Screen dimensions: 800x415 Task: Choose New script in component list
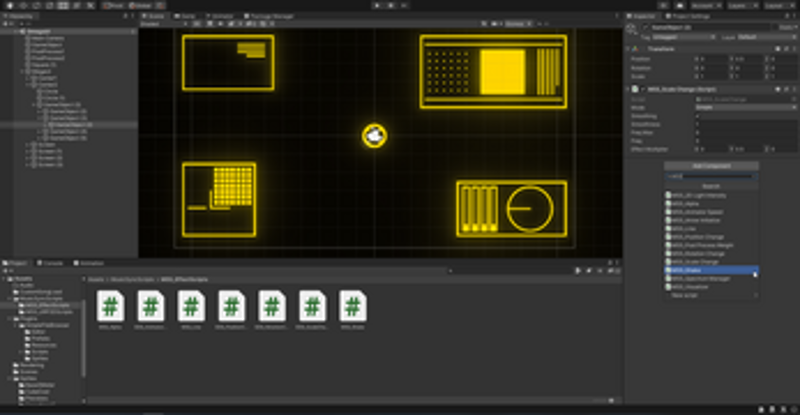tap(711, 296)
